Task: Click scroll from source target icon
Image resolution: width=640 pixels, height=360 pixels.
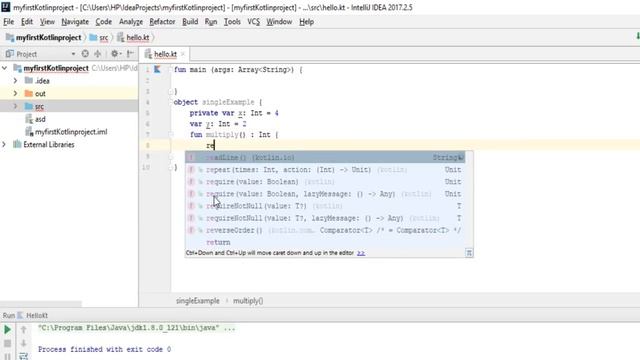Action: click(x=85, y=53)
